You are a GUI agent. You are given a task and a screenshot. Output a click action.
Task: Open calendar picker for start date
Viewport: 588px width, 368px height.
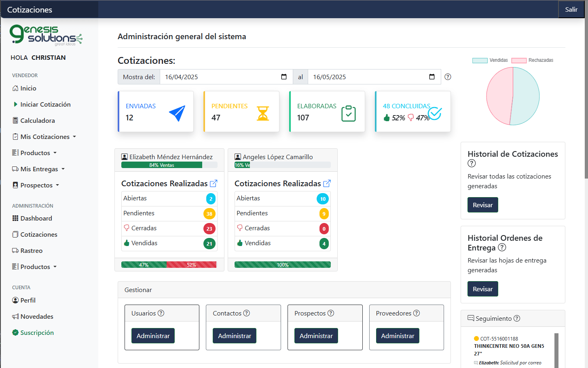coord(284,77)
